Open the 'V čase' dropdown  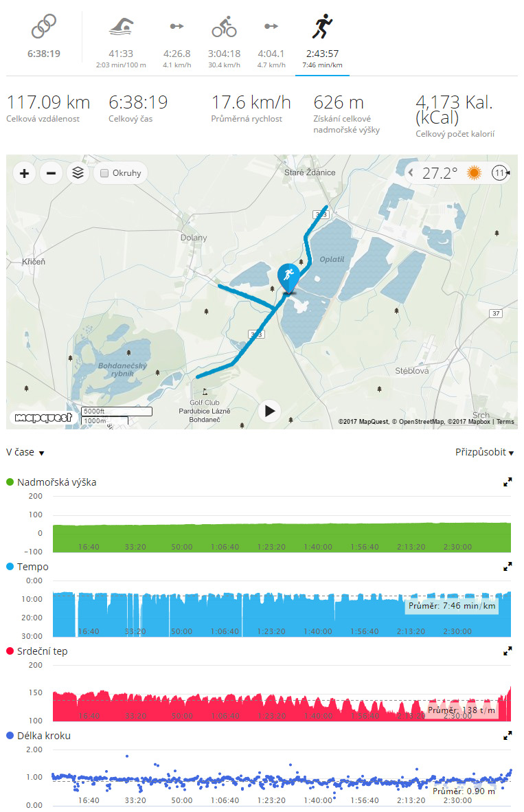click(x=25, y=453)
